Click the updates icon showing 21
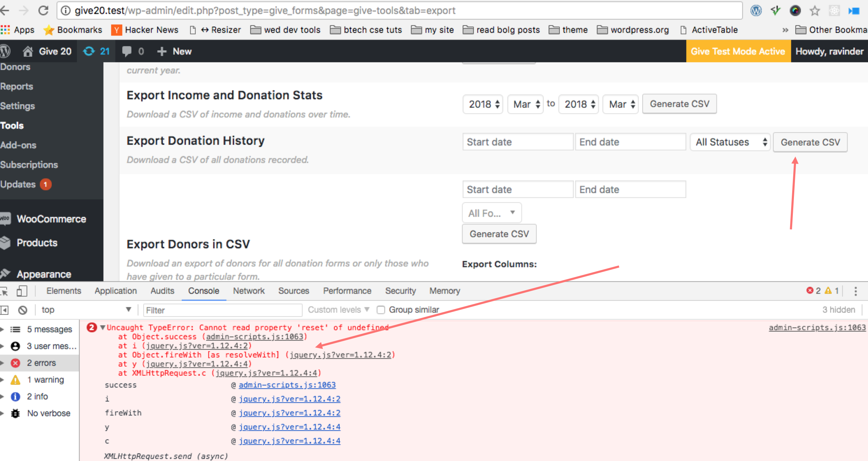Viewport: 868px width, 461px height. coord(96,51)
